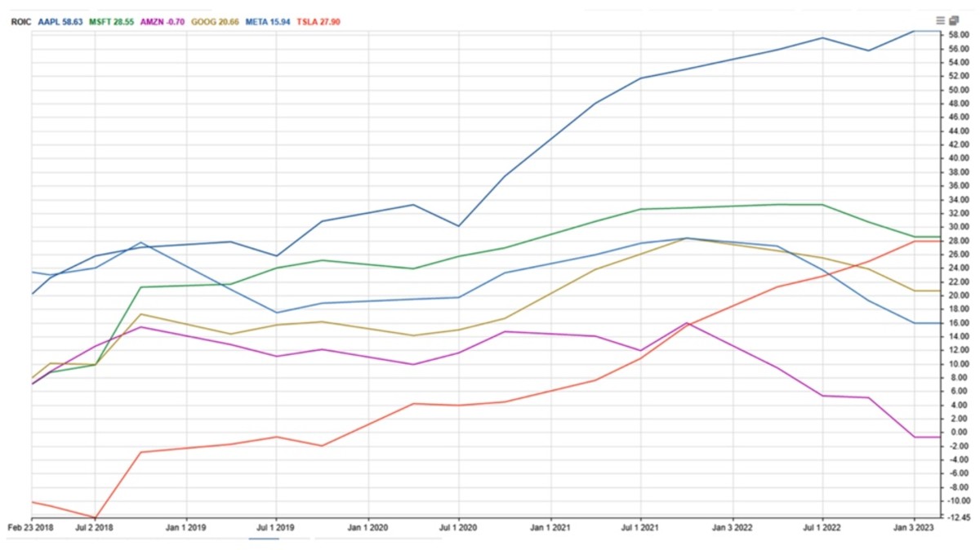980x550 pixels.
Task: Click the ROIC chart title label
Action: pos(21,21)
